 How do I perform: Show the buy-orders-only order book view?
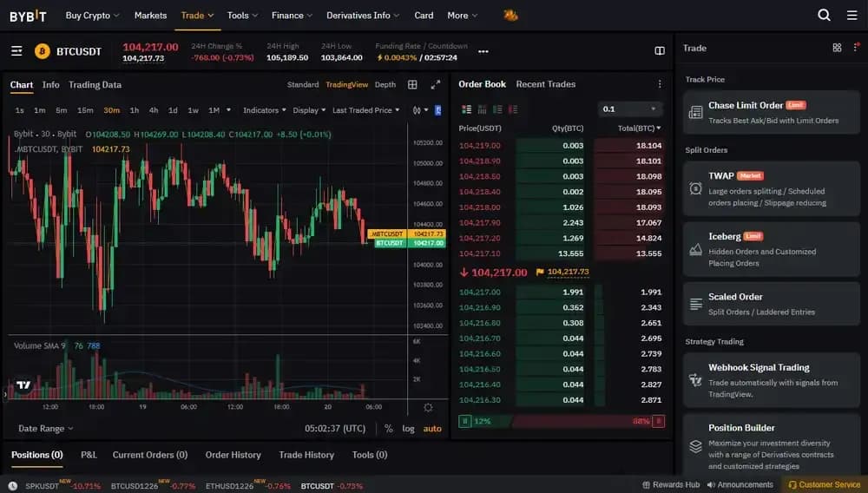[497, 109]
